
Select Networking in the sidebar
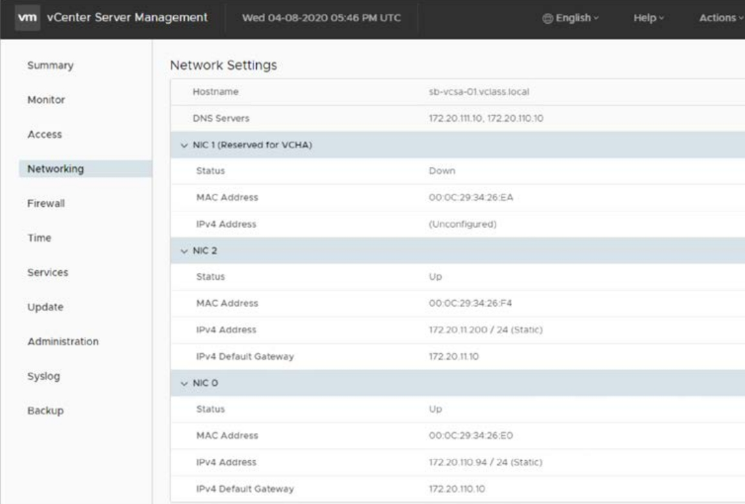(x=86, y=169)
